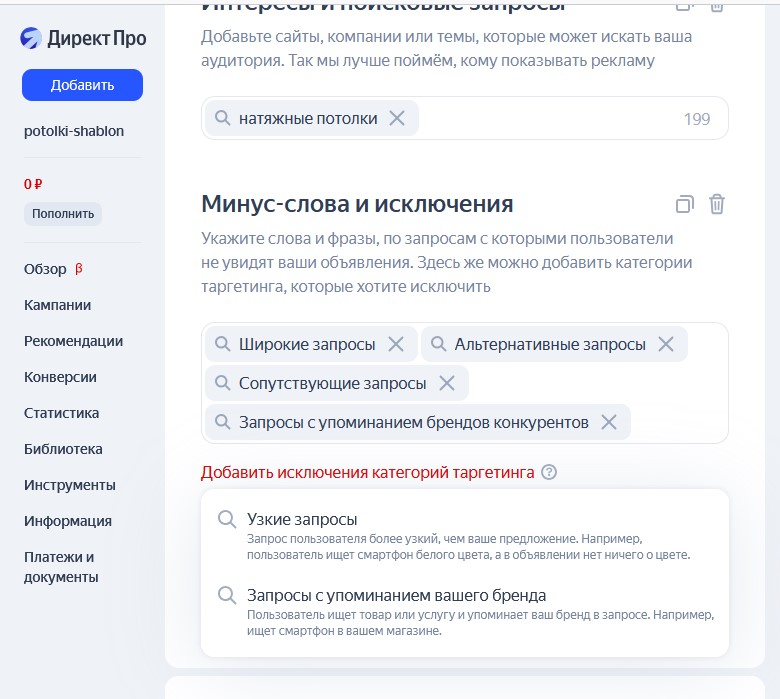Open help icon next to targeting exclusions
The image size is (780, 699).
[548, 473]
